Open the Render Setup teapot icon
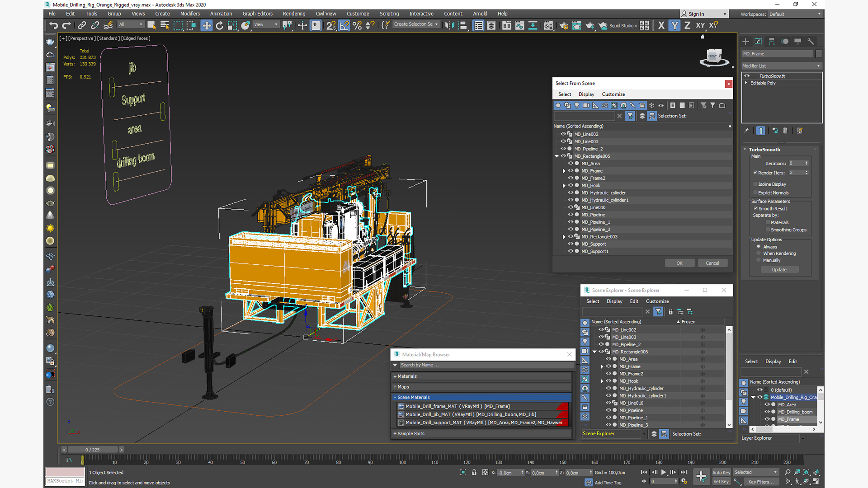 click(x=564, y=25)
